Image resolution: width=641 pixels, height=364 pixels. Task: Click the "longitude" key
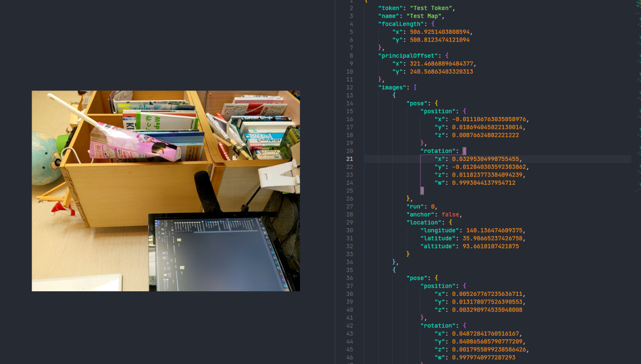(x=440, y=230)
